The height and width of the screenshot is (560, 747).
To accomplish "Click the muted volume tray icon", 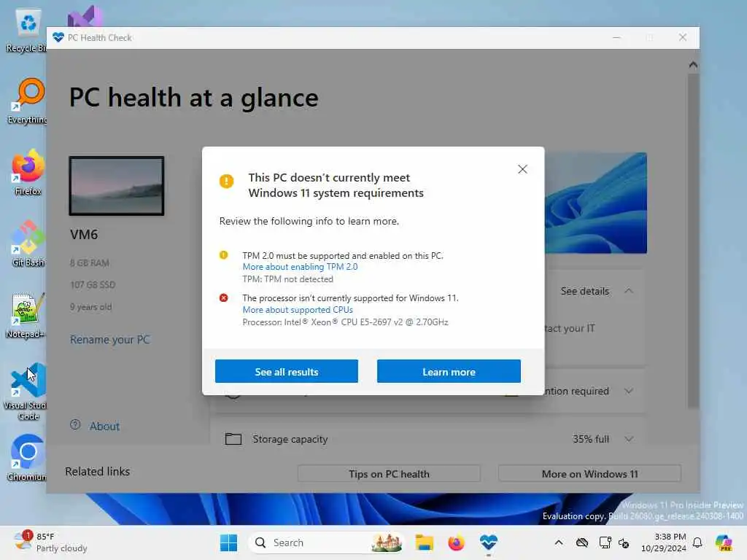I will tap(624, 542).
